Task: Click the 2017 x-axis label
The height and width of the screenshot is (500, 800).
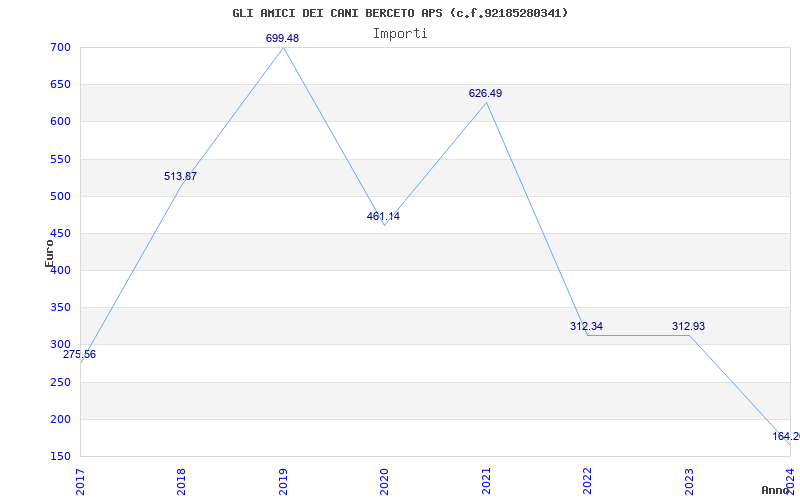Action: 80,482
